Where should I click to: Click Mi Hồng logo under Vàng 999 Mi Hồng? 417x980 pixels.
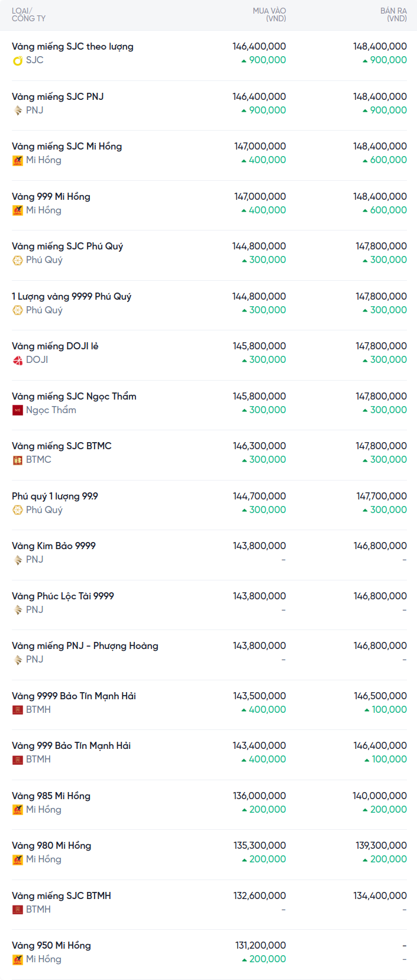point(18,210)
